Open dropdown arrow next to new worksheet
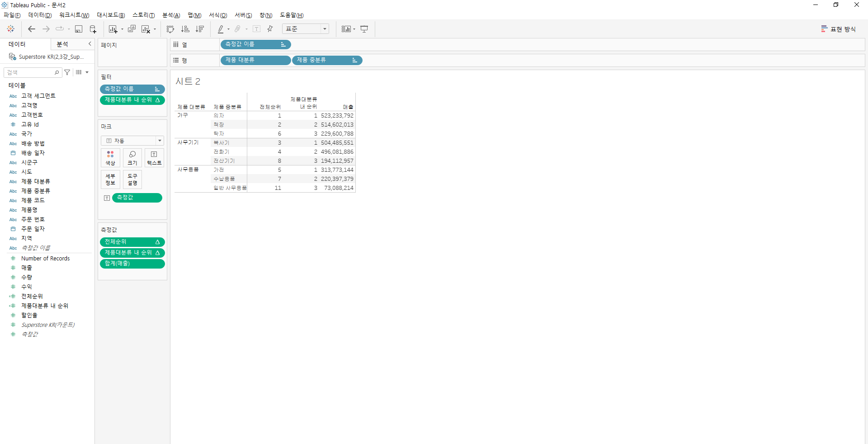This screenshot has width=868, height=444. coord(122,29)
